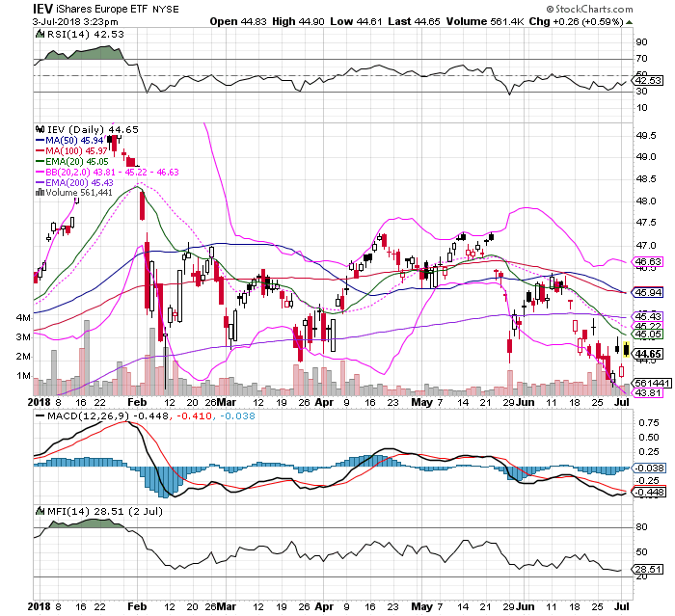Click the 90 label on RSI axis
Image resolution: width=675 pixels, height=616 pixels.
642,41
